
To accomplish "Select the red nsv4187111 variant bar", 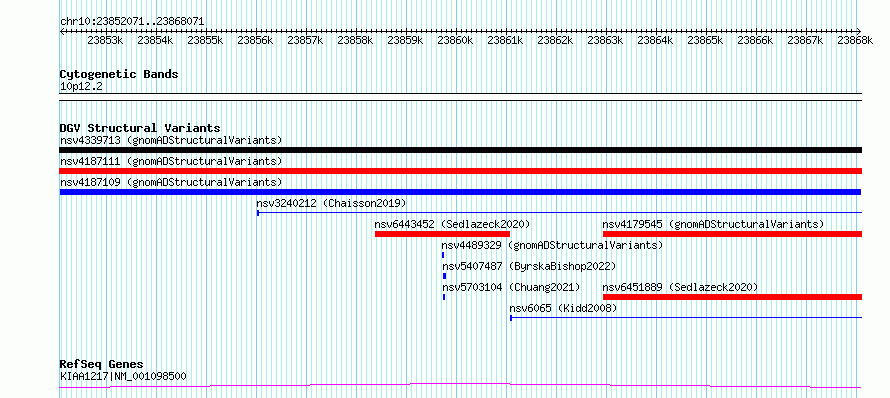I will tap(460, 171).
